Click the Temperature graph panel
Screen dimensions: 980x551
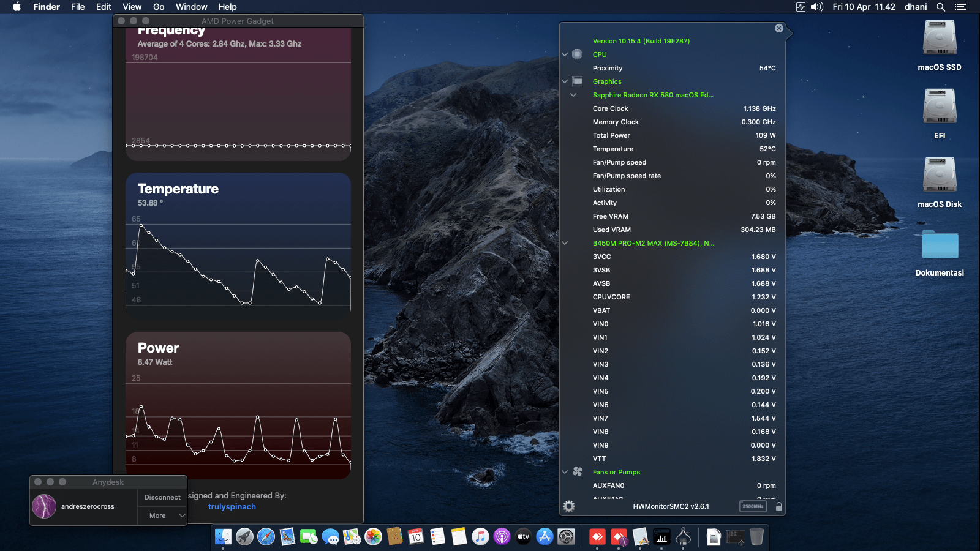point(238,247)
